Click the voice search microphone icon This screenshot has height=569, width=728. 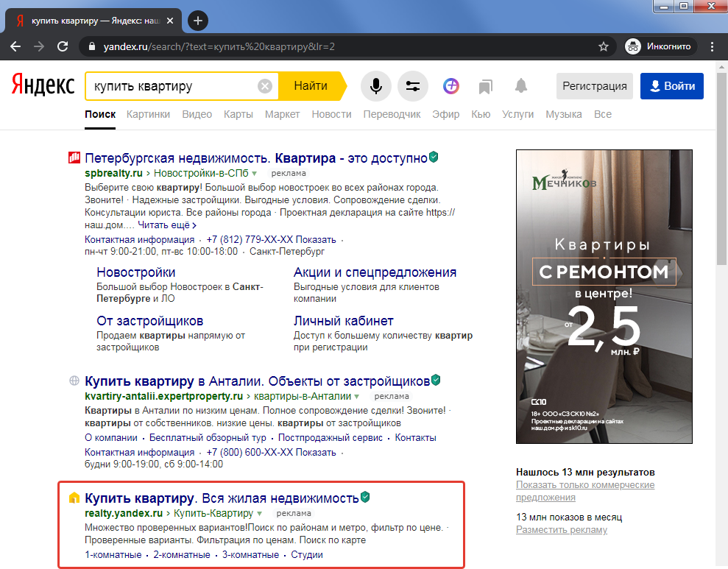[376, 85]
